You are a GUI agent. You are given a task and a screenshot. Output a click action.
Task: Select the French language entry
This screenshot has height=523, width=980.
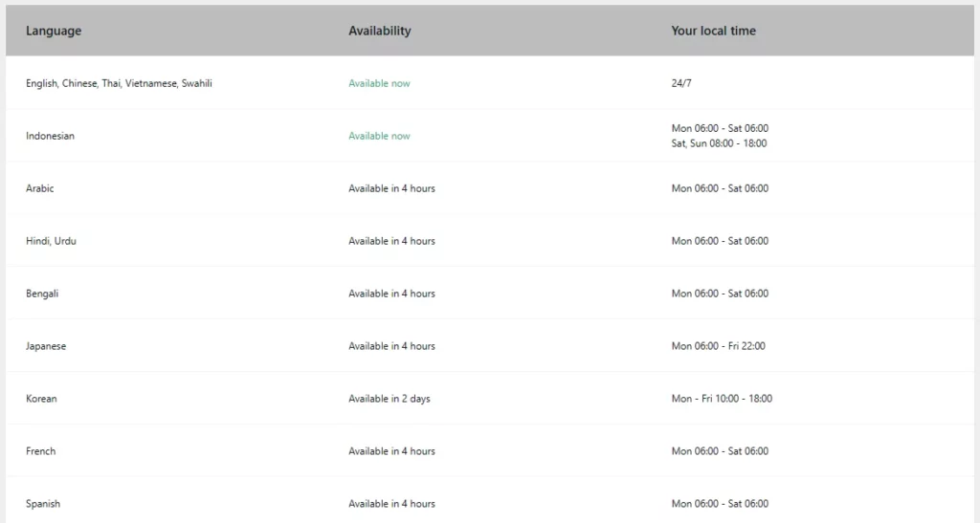pos(41,451)
